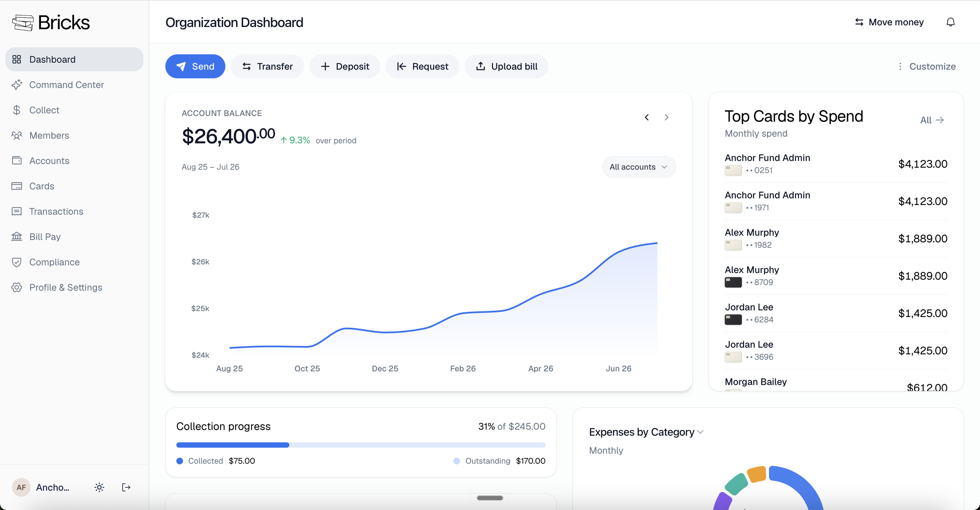Click the card thumbnail ending 1971
The image size is (980, 510).
[733, 208]
